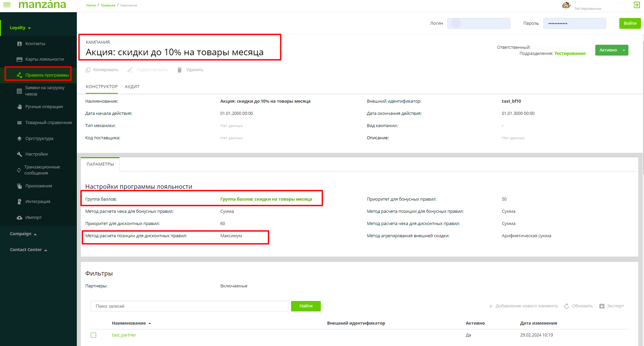Switch to the Аудит tab
The image size is (644, 346).
132,87
